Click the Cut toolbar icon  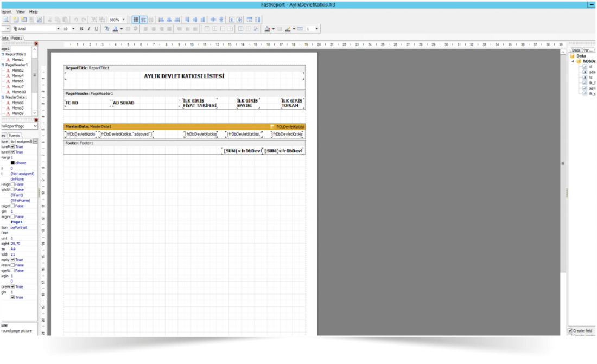tap(49, 20)
